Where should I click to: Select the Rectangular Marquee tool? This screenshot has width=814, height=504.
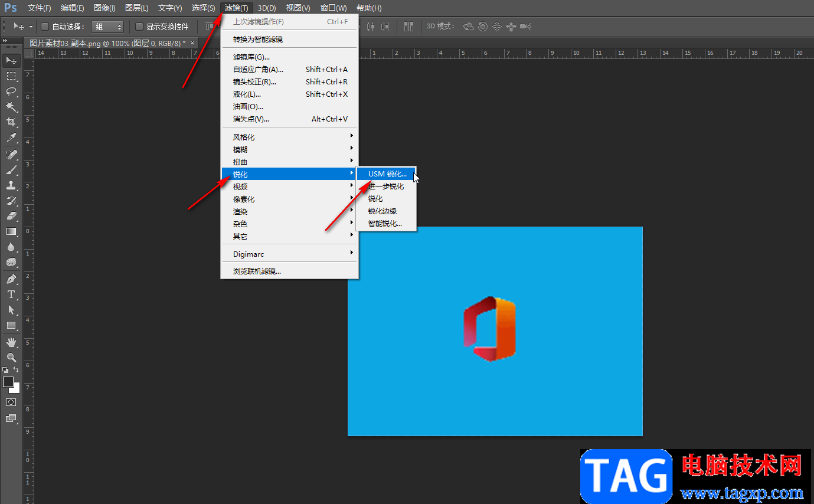point(11,76)
